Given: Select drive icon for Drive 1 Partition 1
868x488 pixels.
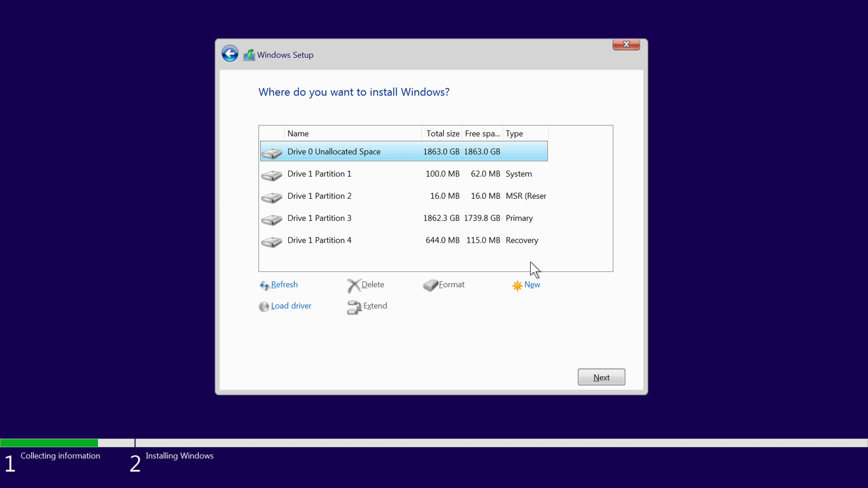Looking at the screenshot, I should (x=271, y=176).
